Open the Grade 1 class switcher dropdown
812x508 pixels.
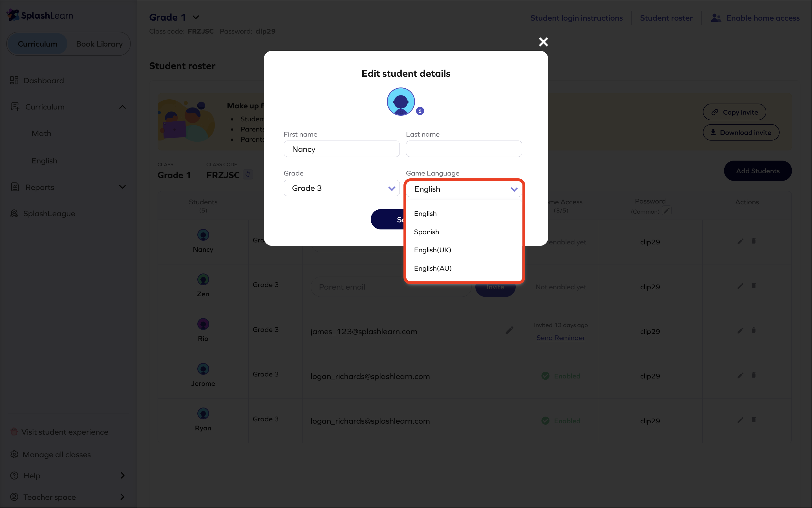196,17
